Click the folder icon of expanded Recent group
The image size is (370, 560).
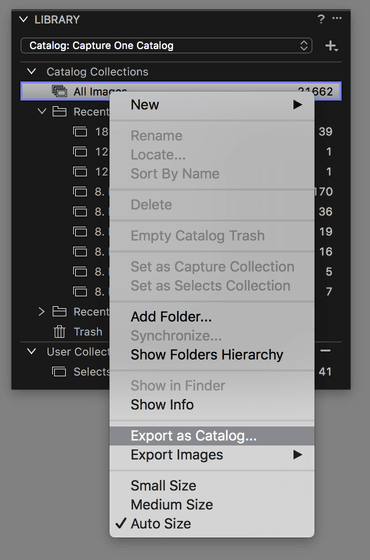59,111
